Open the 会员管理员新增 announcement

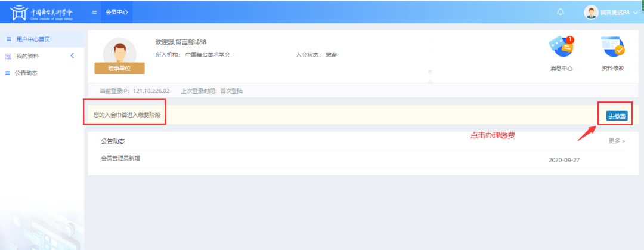(120, 158)
